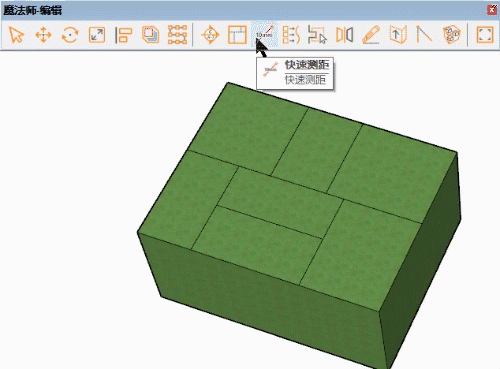Click the fullscreen zoom-extents icon
This screenshot has height=369, width=500.
click(x=485, y=35)
